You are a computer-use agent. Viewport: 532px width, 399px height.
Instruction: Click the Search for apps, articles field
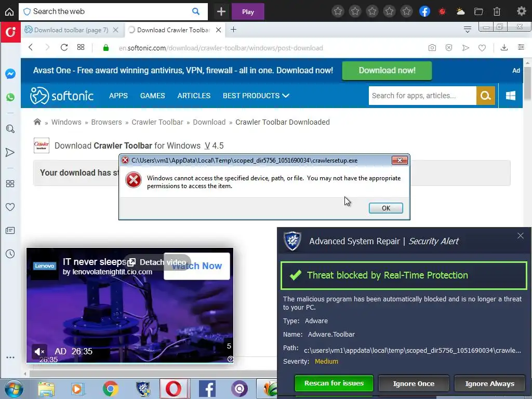pyautogui.click(x=422, y=96)
